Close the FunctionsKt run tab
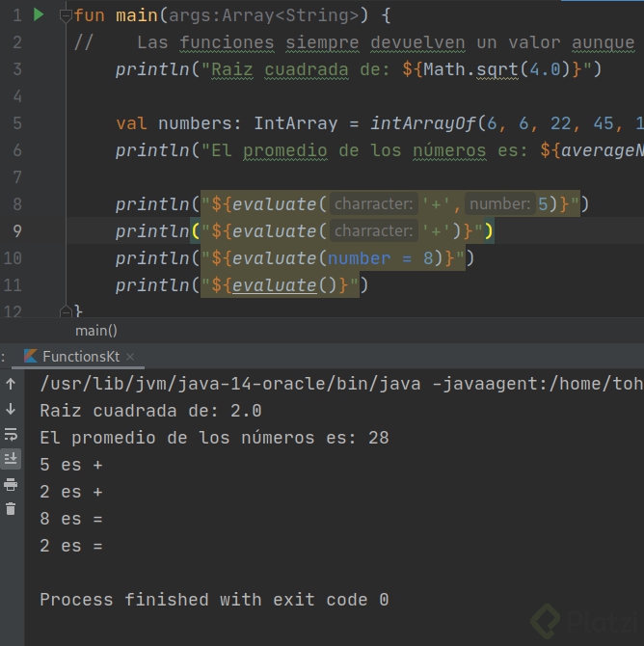 tap(130, 357)
